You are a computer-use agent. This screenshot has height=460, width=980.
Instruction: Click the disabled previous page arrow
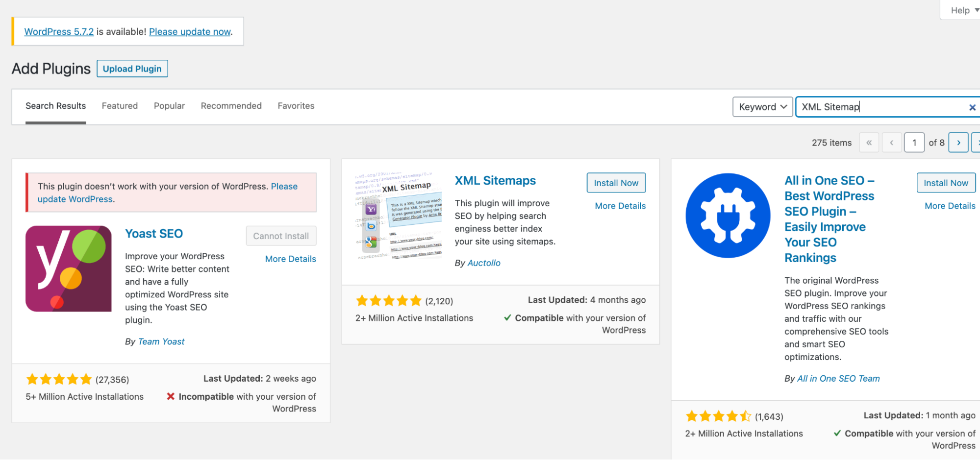pos(892,143)
